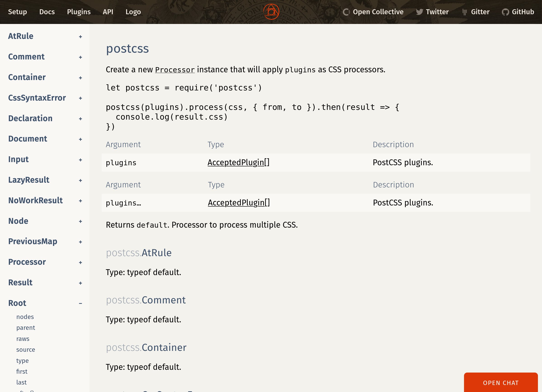Image resolution: width=542 pixels, height=392 pixels.
Task: Open the PreviousMap sidebar heading
Action: (x=33, y=241)
